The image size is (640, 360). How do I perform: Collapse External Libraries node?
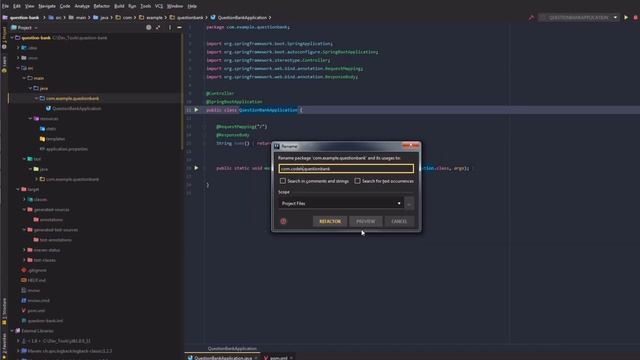click(12, 331)
